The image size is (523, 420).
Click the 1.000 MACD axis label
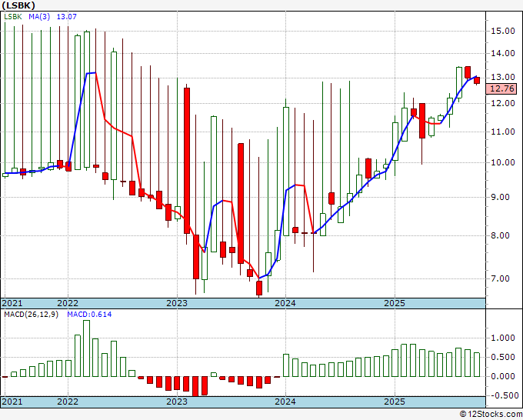tap(503, 338)
